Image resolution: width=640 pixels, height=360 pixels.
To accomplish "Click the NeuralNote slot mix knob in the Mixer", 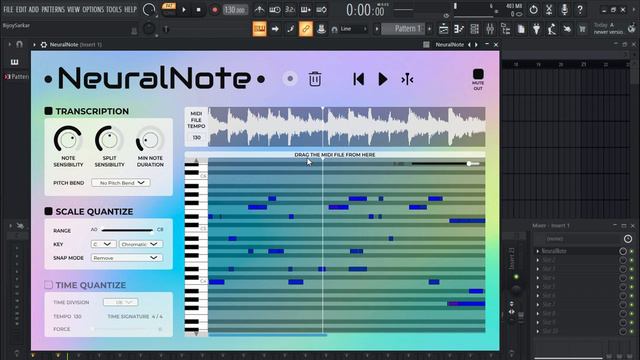I will 623,251.
